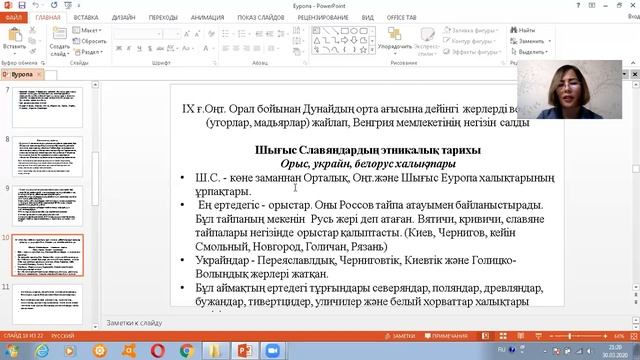This screenshot has height=360, width=640.
Task: Open the OFFICE TAB ribbon tab
Action: [402, 18]
